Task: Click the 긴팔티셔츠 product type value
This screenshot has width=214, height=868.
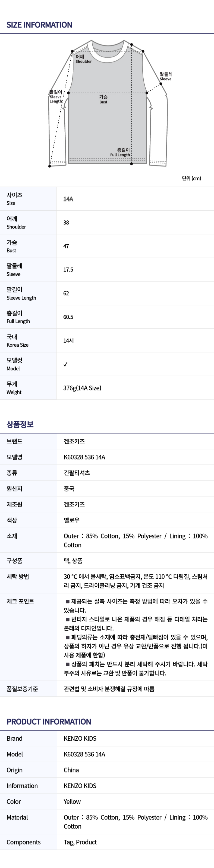Action: point(77,473)
